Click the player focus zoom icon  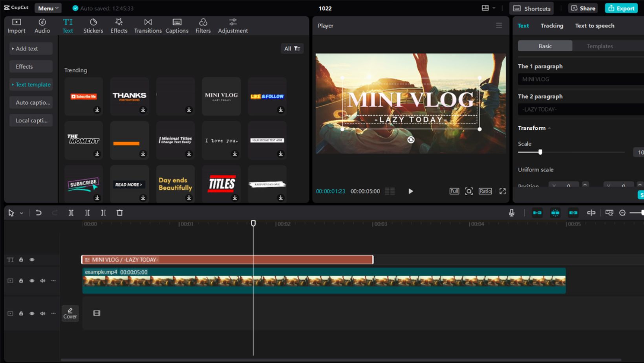(x=469, y=191)
